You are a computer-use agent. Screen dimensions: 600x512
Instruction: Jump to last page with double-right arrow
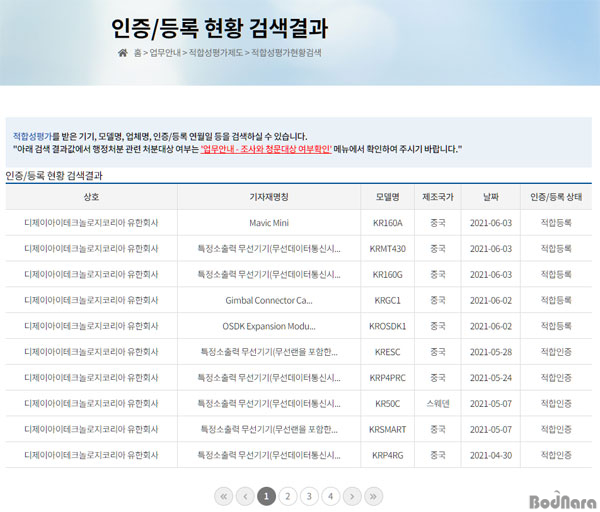(374, 495)
